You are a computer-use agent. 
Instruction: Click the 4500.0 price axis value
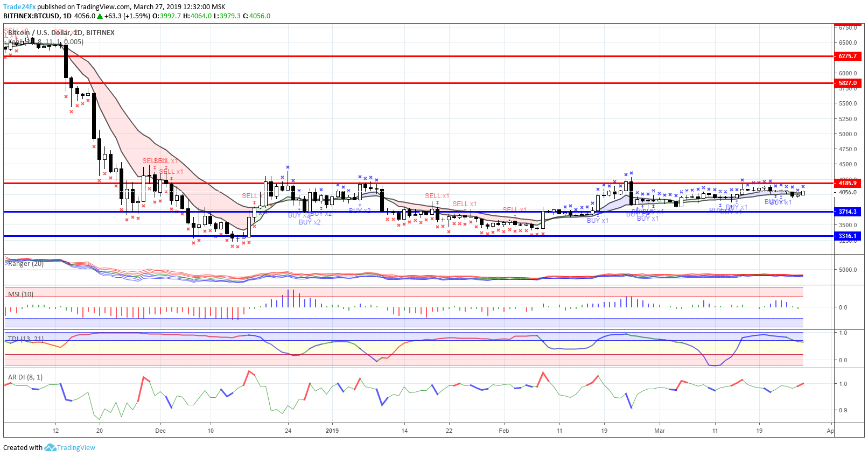pos(848,165)
